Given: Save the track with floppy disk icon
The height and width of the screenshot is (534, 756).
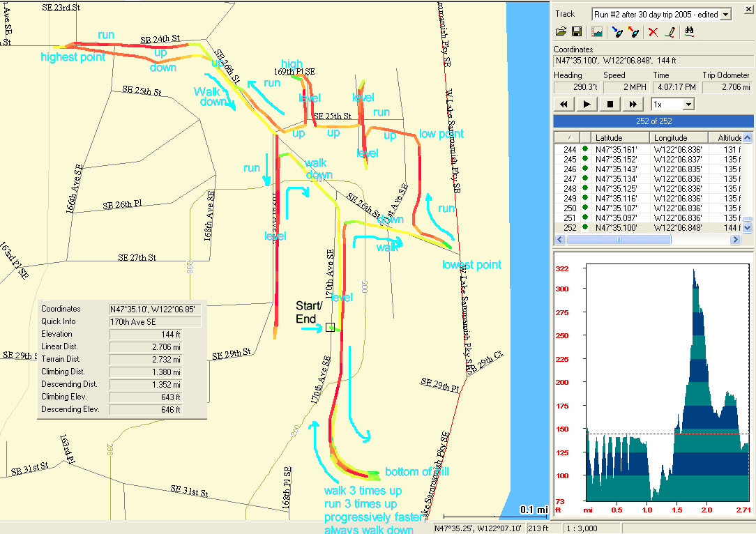Looking at the screenshot, I should point(577,31).
